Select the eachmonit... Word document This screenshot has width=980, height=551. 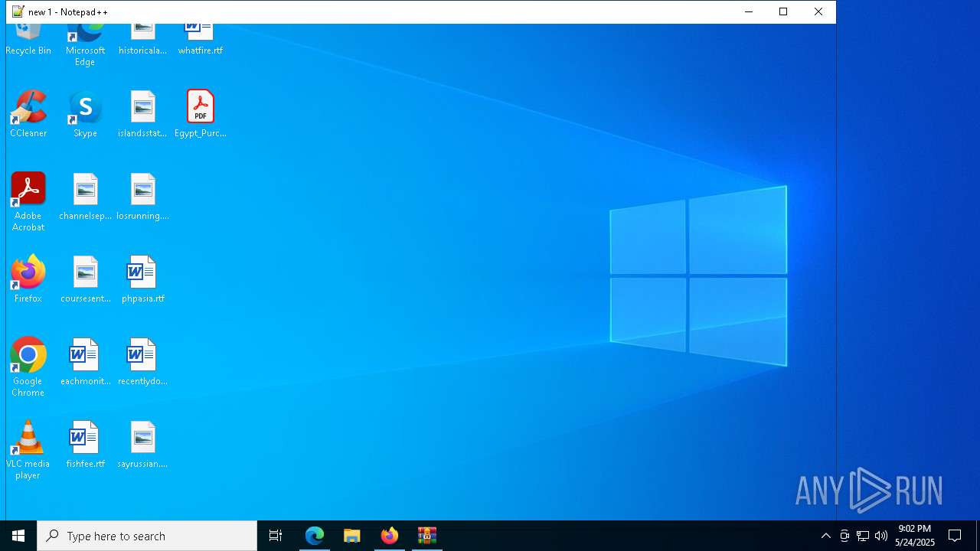click(85, 362)
